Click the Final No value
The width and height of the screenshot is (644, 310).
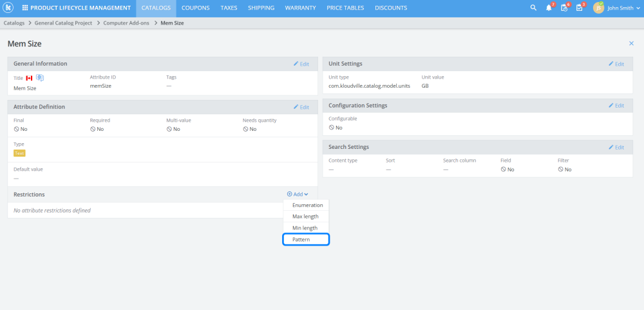point(21,129)
